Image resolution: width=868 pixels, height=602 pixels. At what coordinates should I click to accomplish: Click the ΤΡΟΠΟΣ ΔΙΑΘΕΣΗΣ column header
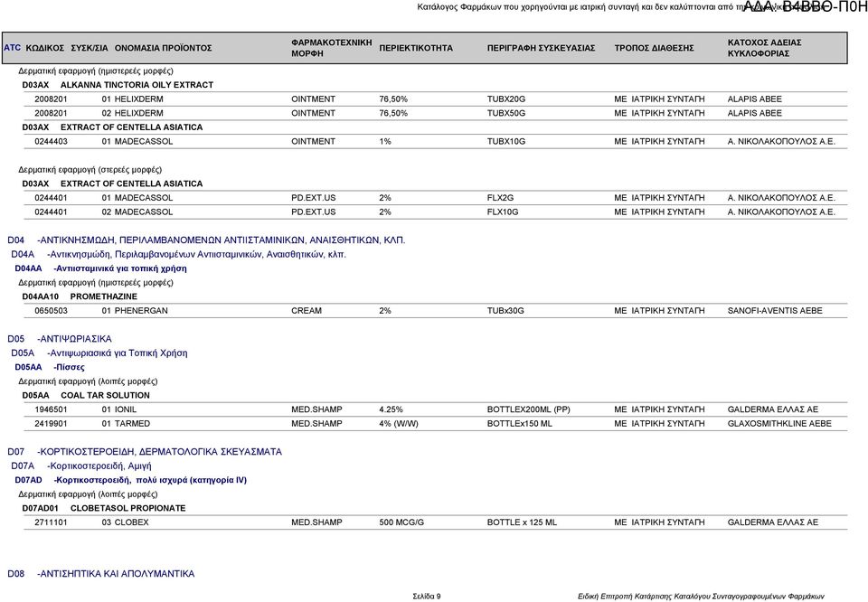(654, 48)
